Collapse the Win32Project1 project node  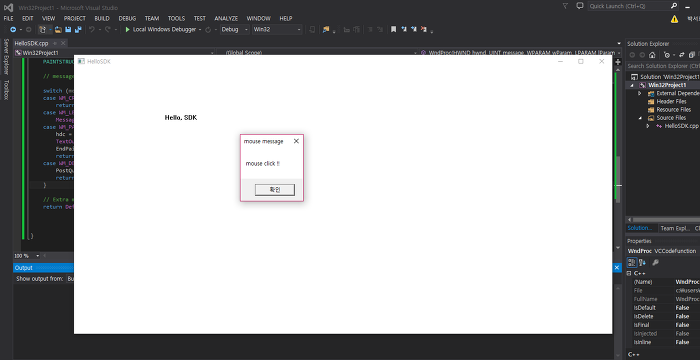tap(632, 85)
